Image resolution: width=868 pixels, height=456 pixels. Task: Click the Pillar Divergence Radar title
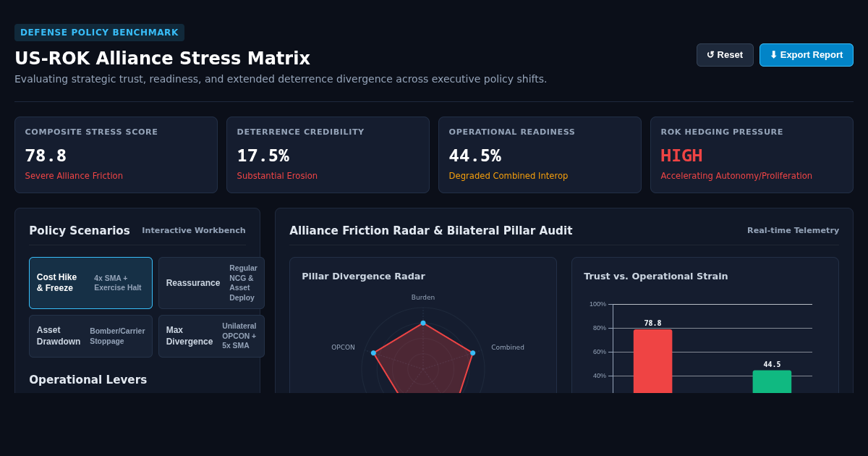363,276
